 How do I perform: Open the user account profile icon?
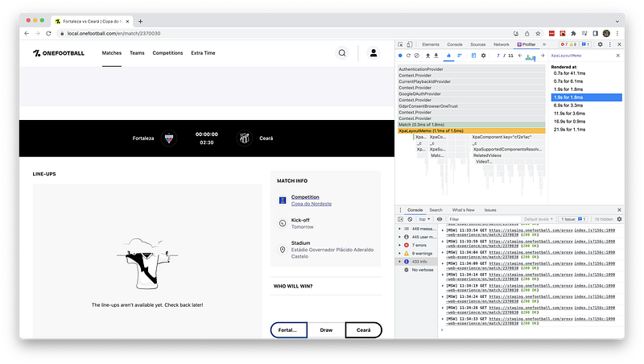point(374,53)
